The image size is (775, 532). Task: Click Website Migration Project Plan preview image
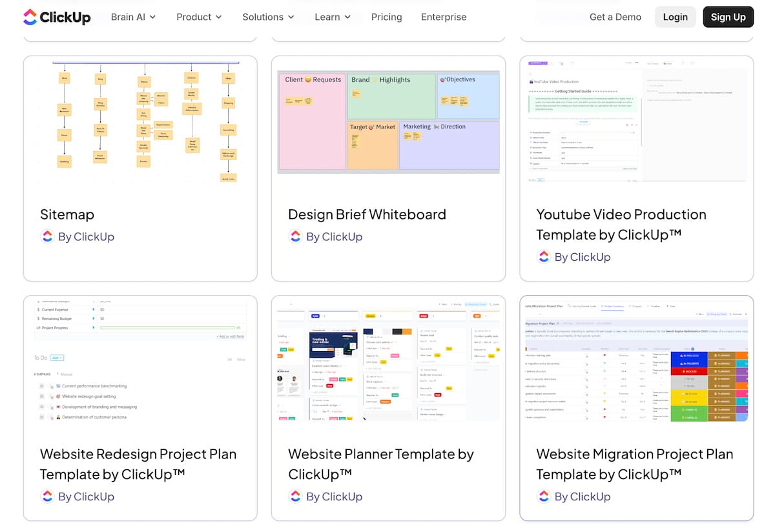[x=636, y=362]
